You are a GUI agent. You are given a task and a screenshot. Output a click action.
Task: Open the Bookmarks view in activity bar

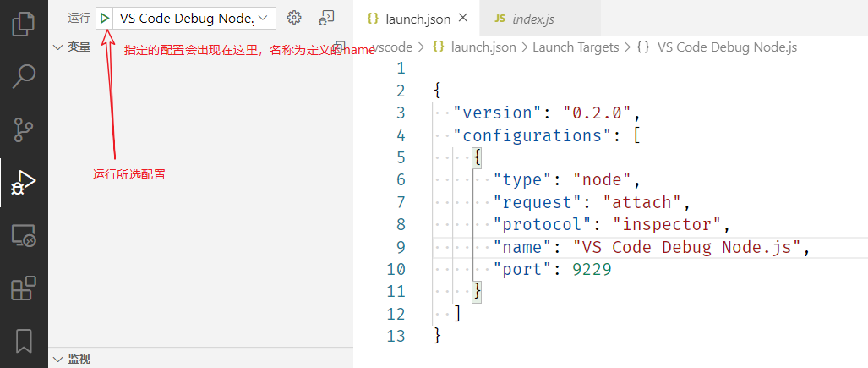pyautogui.click(x=24, y=341)
